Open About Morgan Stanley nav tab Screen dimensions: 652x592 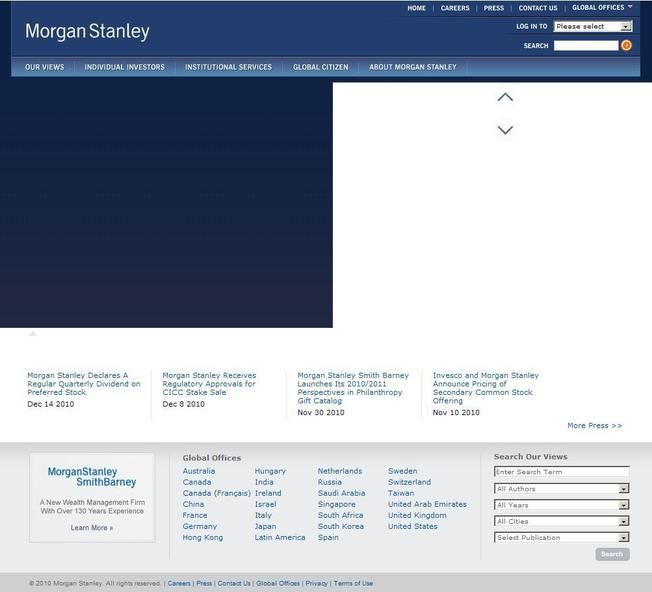point(413,67)
